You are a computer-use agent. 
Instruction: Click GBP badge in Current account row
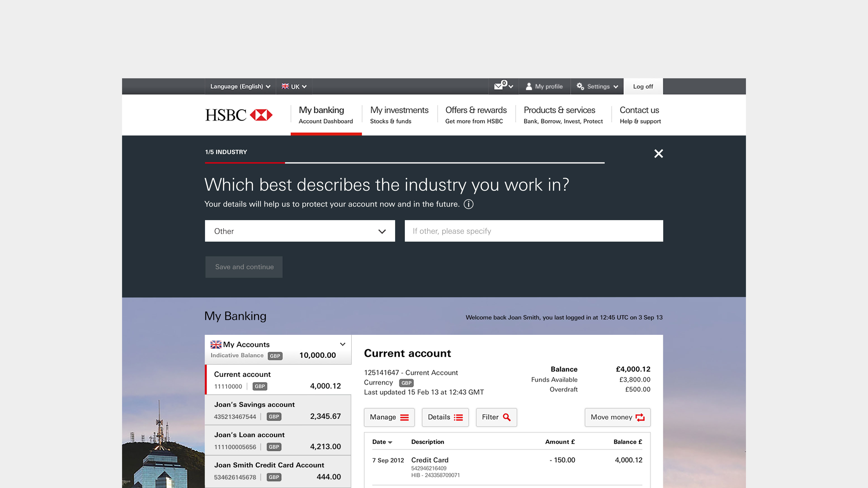(x=259, y=386)
